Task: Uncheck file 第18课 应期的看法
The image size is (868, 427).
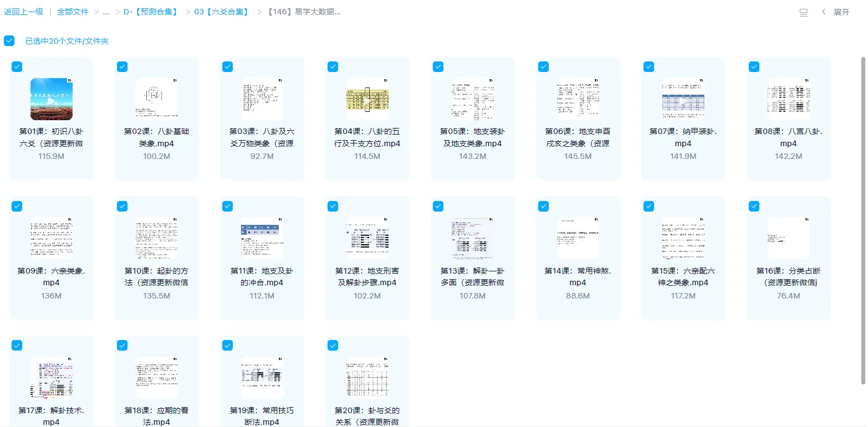Action: pyautogui.click(x=122, y=346)
